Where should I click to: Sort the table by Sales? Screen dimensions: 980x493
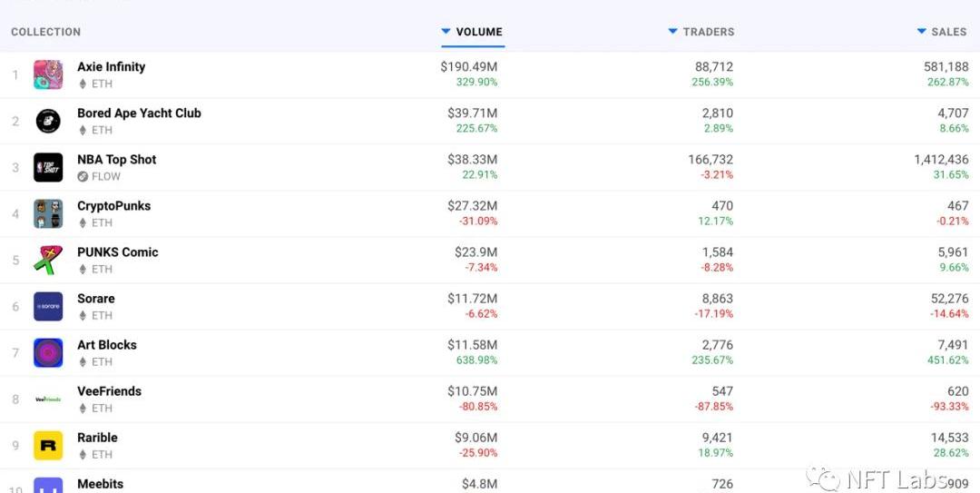tap(948, 32)
